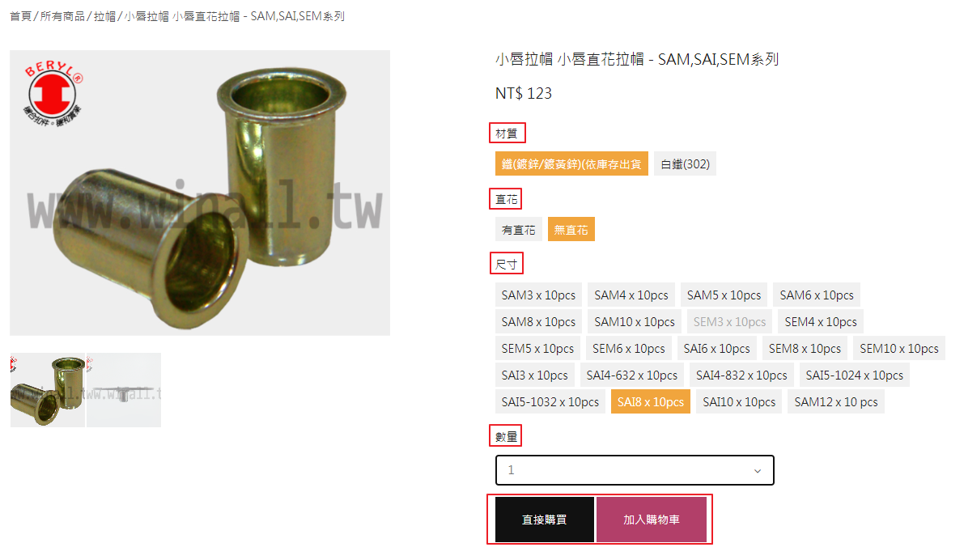Select the 有直花 option
The width and height of the screenshot is (964, 560).
tap(518, 230)
